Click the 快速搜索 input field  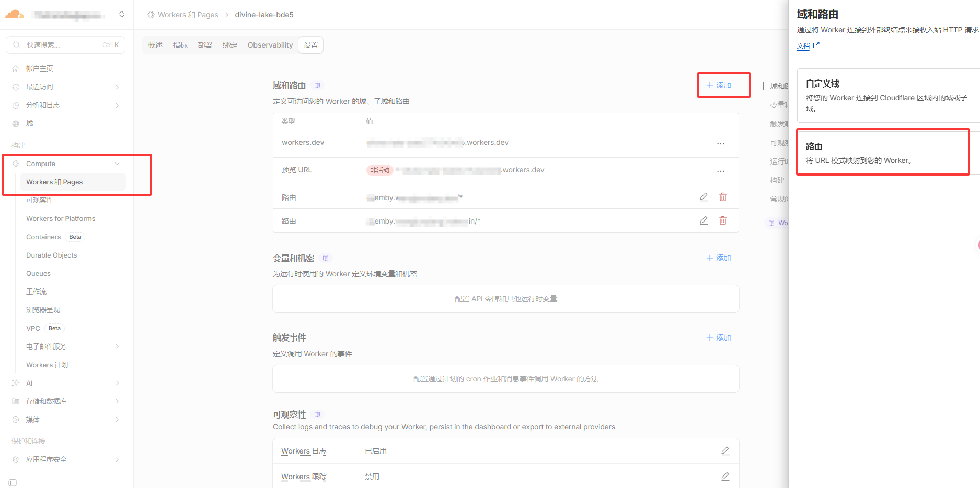point(65,45)
